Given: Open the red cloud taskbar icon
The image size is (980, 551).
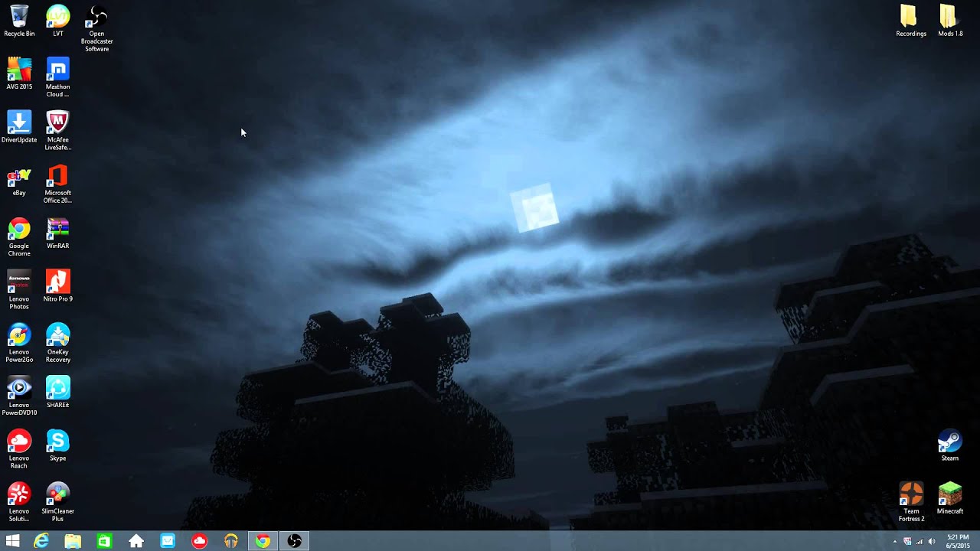Looking at the screenshot, I should (x=199, y=541).
